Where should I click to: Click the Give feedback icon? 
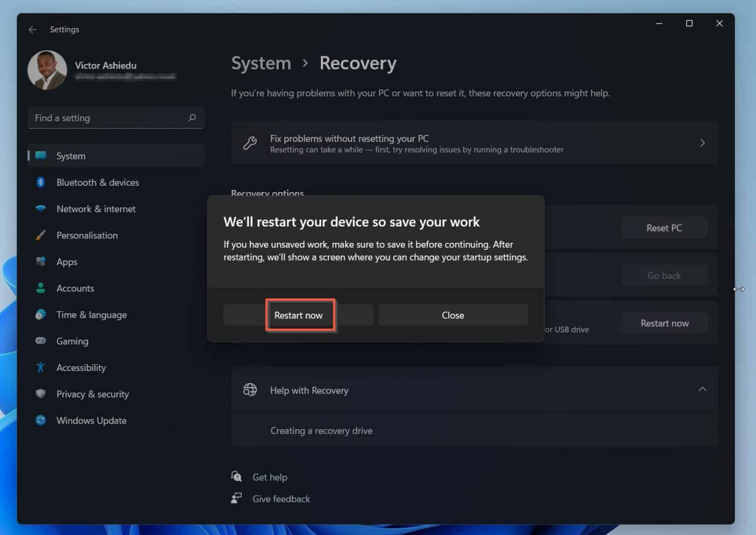(237, 498)
